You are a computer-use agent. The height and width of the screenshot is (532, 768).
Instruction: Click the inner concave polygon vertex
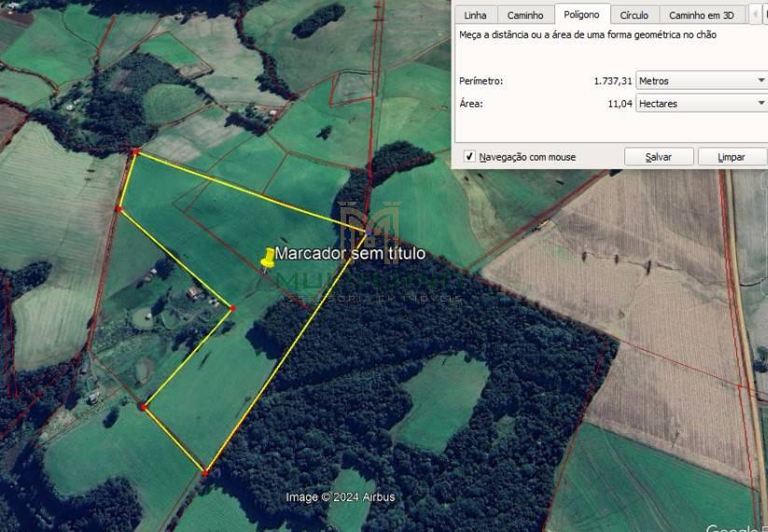click(x=232, y=308)
